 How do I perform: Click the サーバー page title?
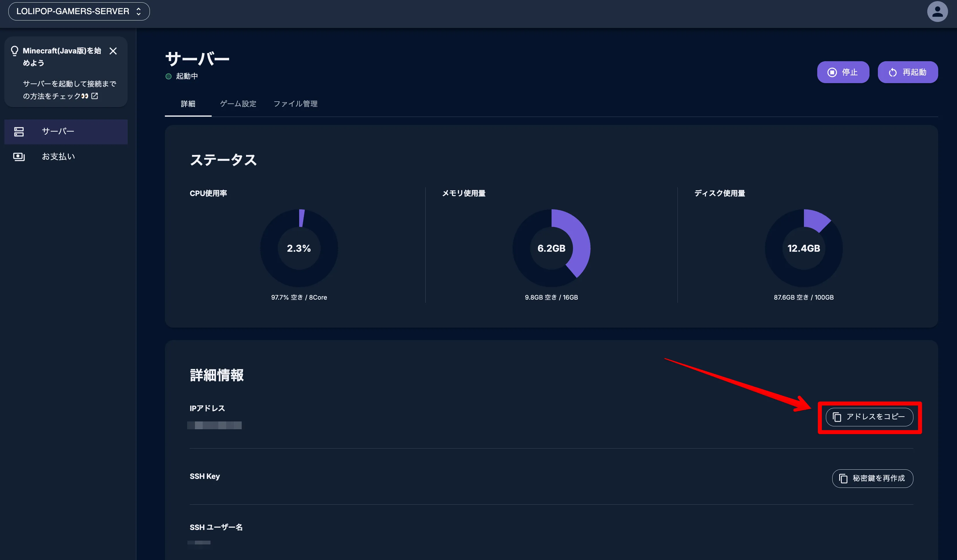point(197,59)
